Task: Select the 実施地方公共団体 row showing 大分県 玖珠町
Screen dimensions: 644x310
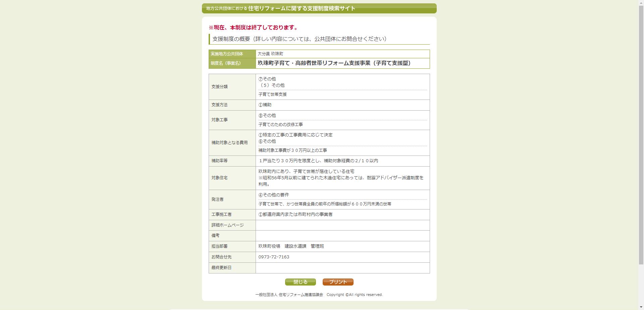Action: (271, 54)
